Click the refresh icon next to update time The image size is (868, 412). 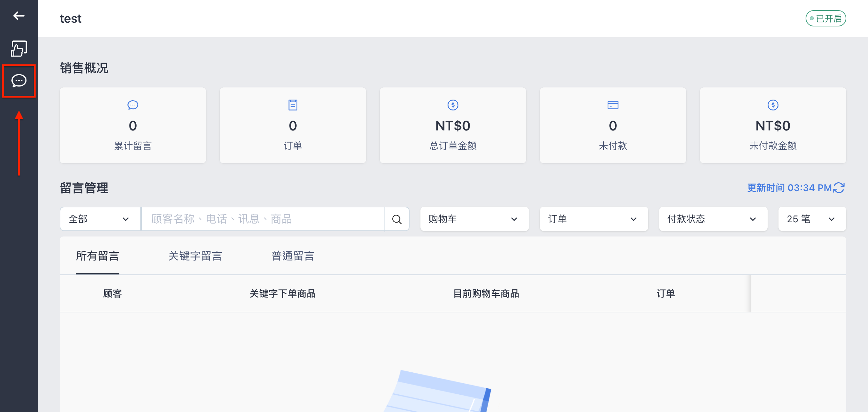point(839,188)
